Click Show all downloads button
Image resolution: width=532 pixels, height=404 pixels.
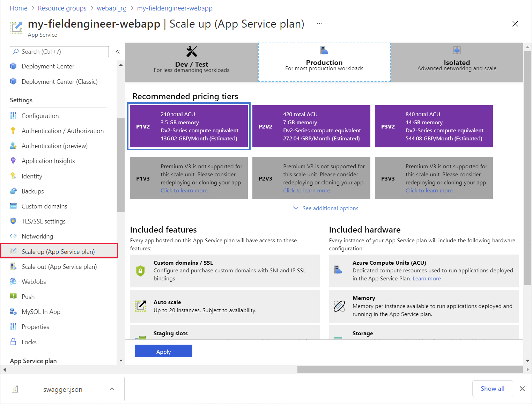click(x=493, y=389)
